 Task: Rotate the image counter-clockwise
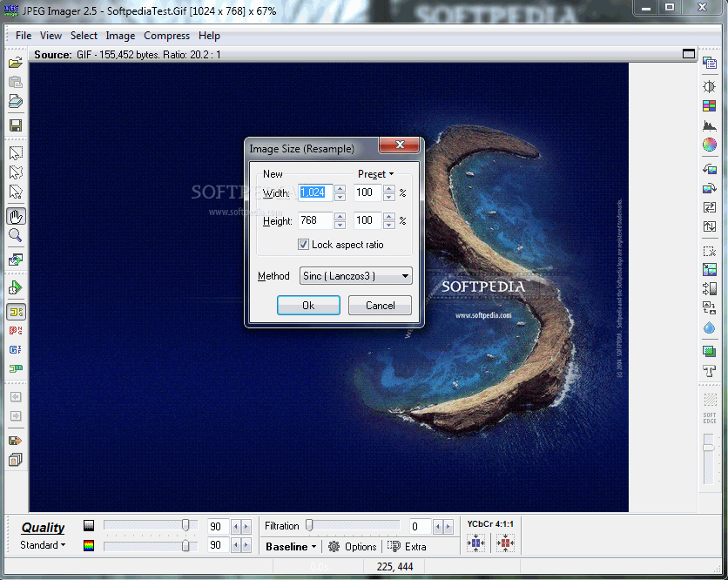coord(710,169)
